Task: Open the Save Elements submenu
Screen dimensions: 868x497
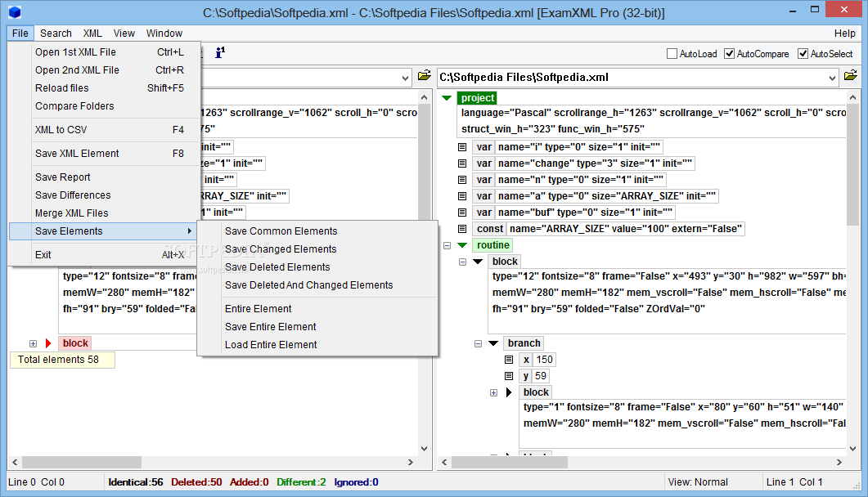Action: pyautogui.click(x=105, y=231)
